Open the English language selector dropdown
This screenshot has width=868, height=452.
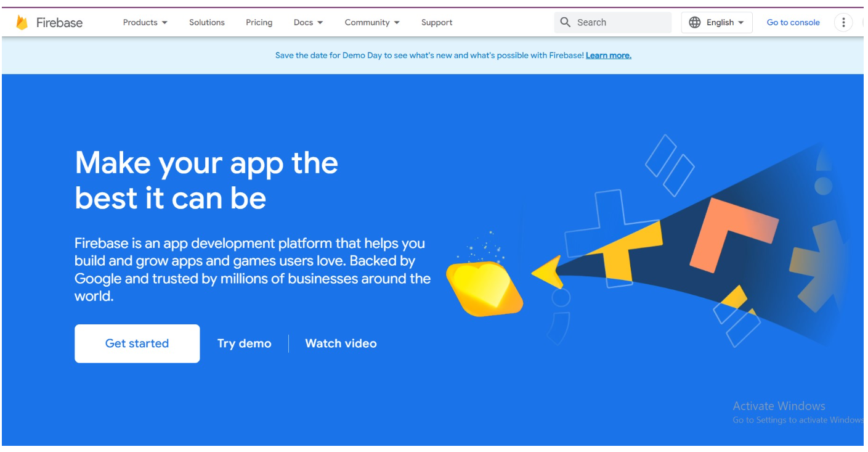click(716, 23)
